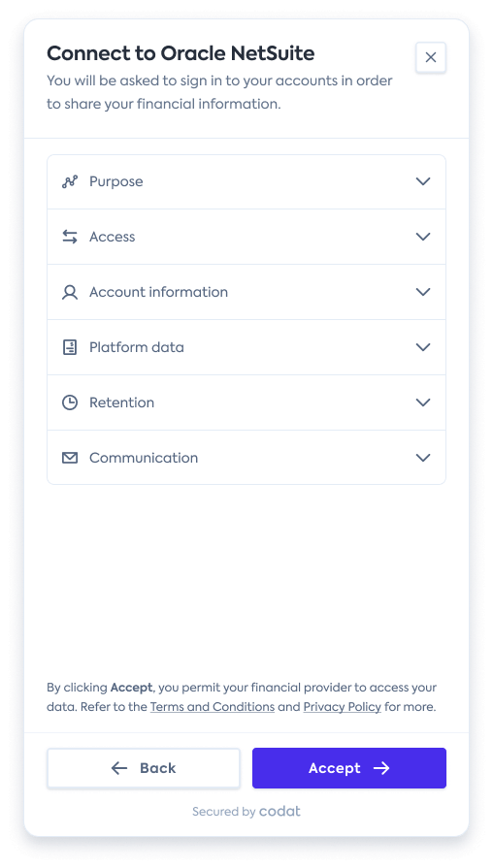Expand the Platform data chevron
Viewport: 493px width, 868px height.
click(x=423, y=347)
